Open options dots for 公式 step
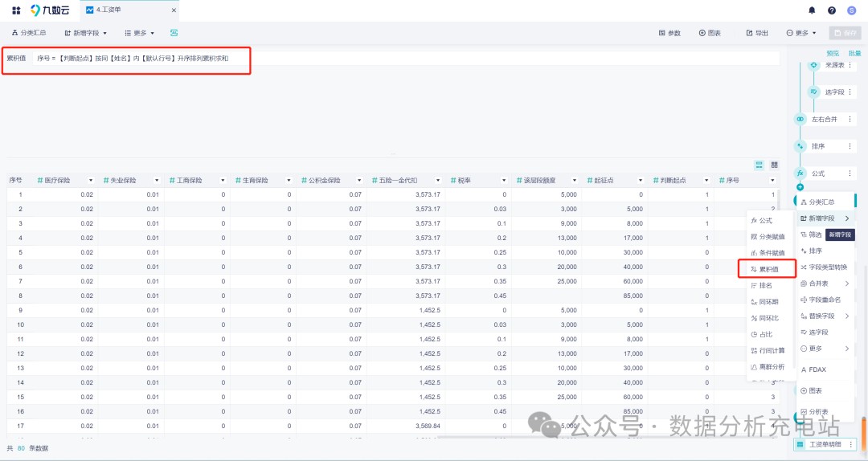868x461 pixels. (850, 173)
